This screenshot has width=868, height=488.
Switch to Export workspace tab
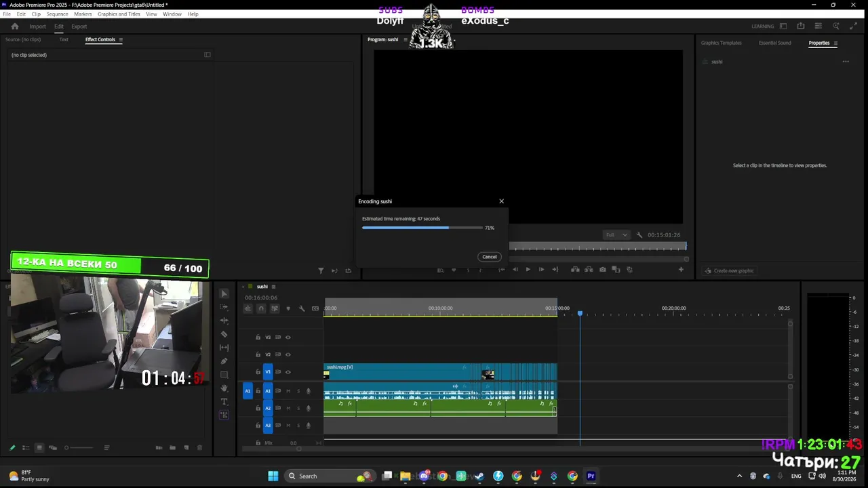tap(79, 26)
